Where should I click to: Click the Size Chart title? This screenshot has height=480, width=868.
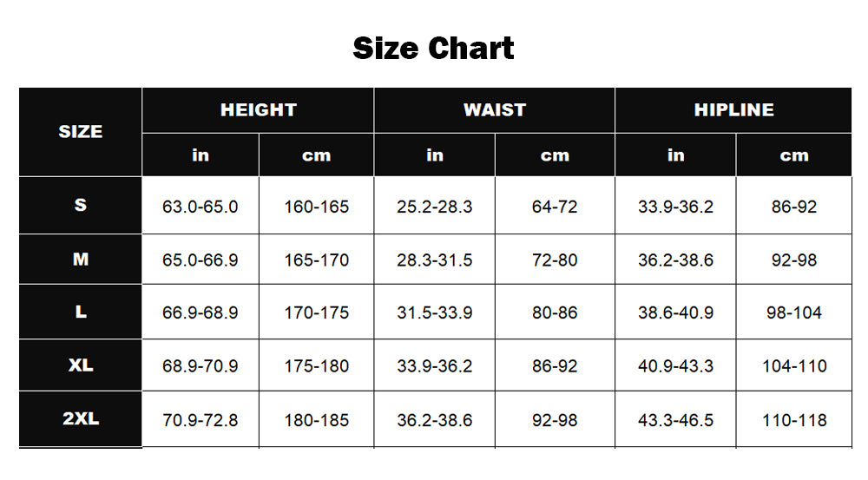433,48
